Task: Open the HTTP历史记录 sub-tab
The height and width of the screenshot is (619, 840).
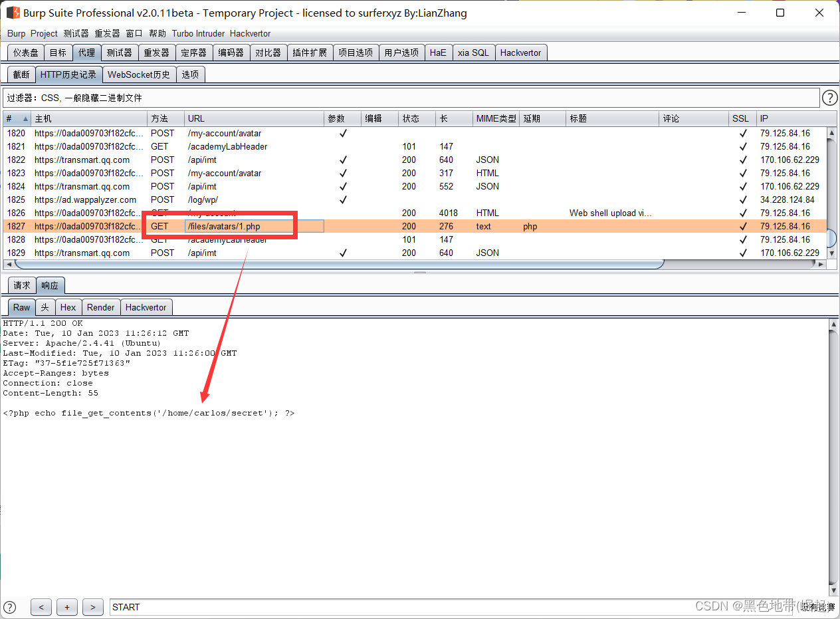Action: (68, 74)
